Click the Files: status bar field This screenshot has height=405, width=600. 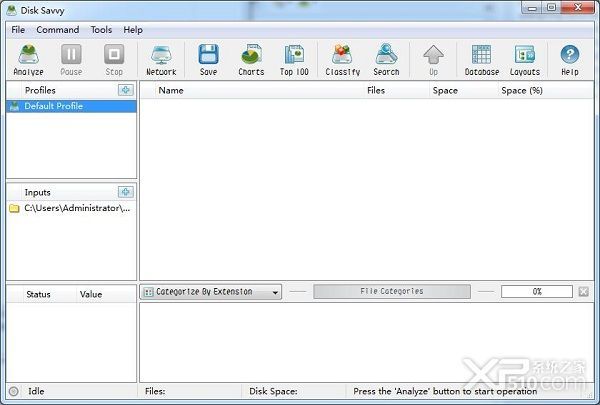[155, 391]
